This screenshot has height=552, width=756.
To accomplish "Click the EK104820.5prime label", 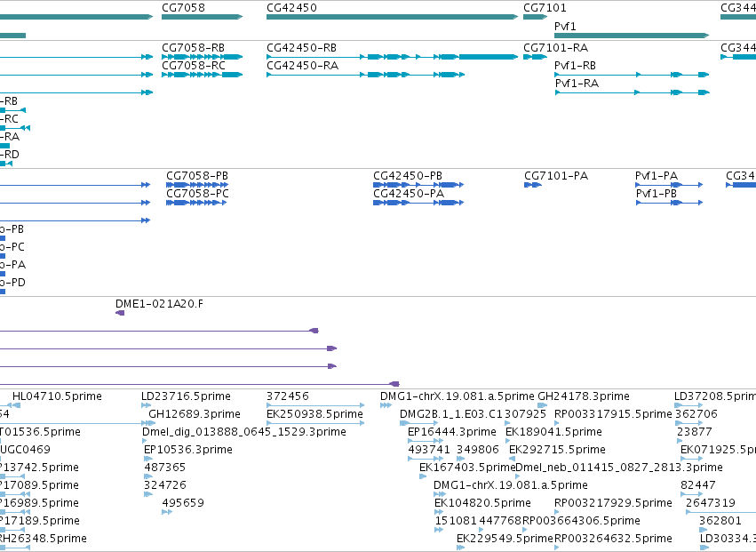I will coord(482,503).
